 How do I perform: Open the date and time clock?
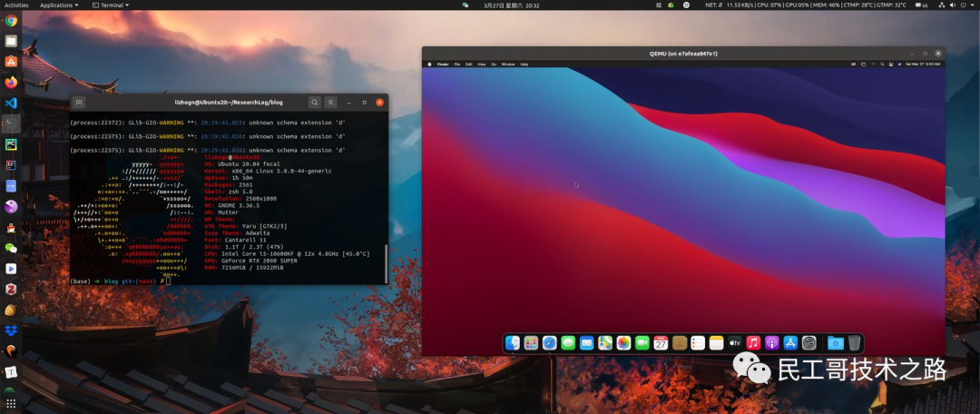(x=511, y=5)
